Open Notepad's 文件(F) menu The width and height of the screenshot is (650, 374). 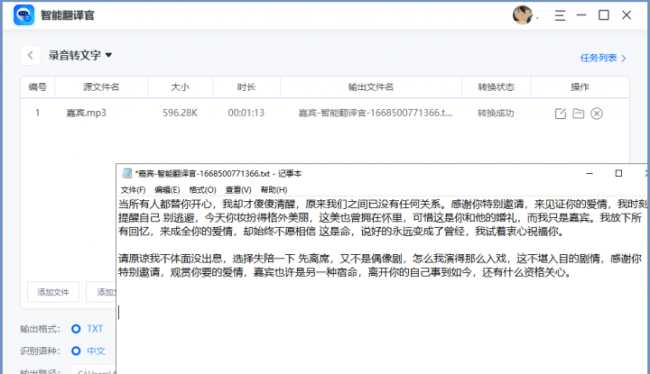click(133, 190)
